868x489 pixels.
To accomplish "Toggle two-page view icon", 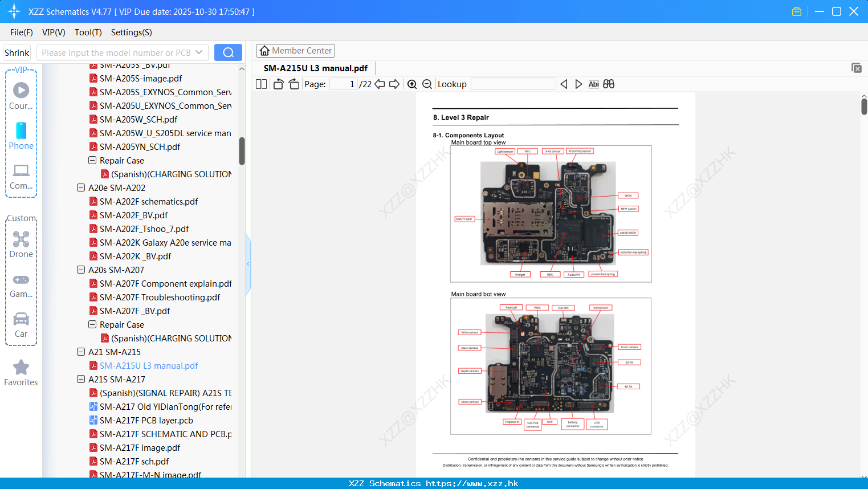I will [261, 84].
